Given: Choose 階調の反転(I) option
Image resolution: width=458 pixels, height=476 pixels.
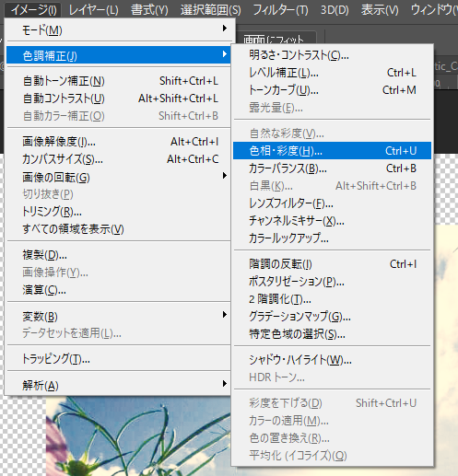Looking at the screenshot, I should 332,264.
